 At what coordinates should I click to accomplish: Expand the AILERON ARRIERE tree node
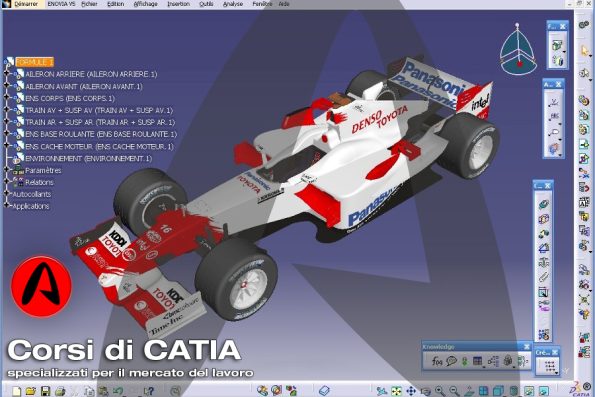click(x=6, y=74)
